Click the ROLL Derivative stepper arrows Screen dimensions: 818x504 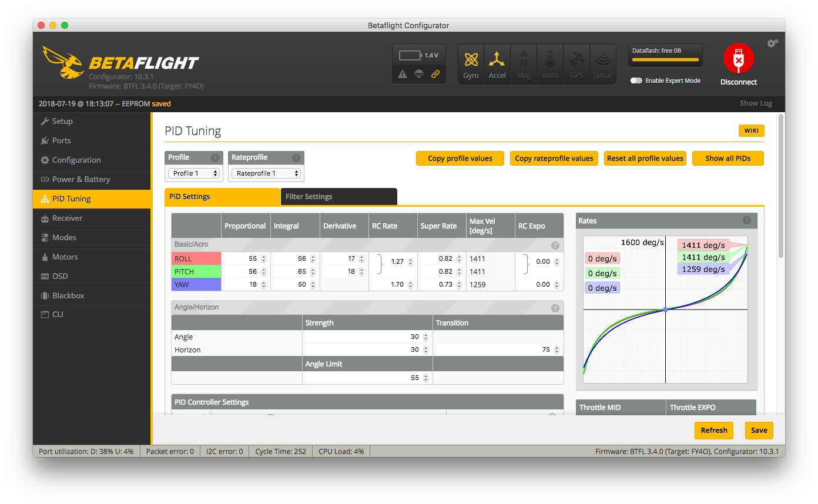362,259
